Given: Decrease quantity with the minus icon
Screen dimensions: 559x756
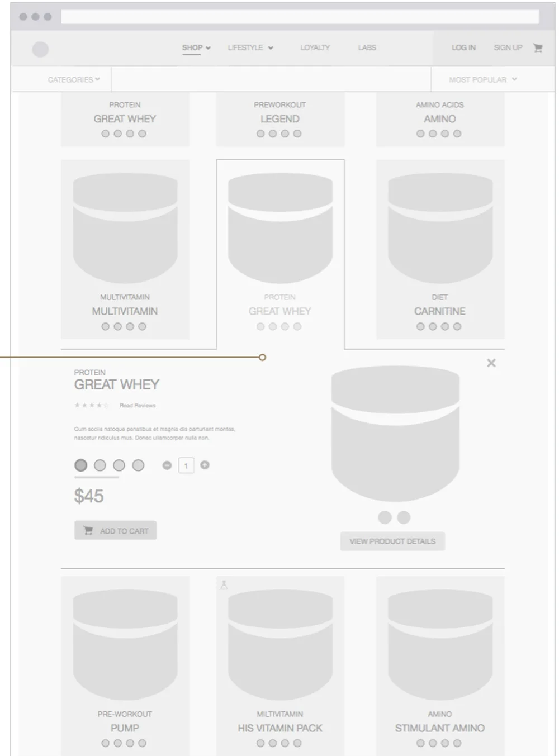Looking at the screenshot, I should [x=167, y=465].
